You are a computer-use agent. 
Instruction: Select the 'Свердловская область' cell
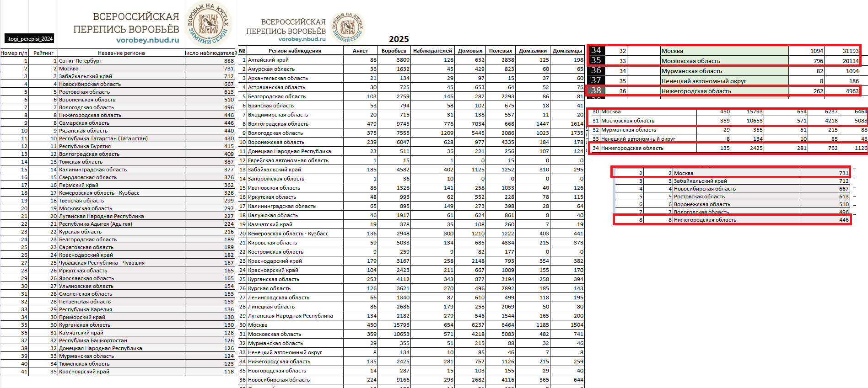point(121,177)
